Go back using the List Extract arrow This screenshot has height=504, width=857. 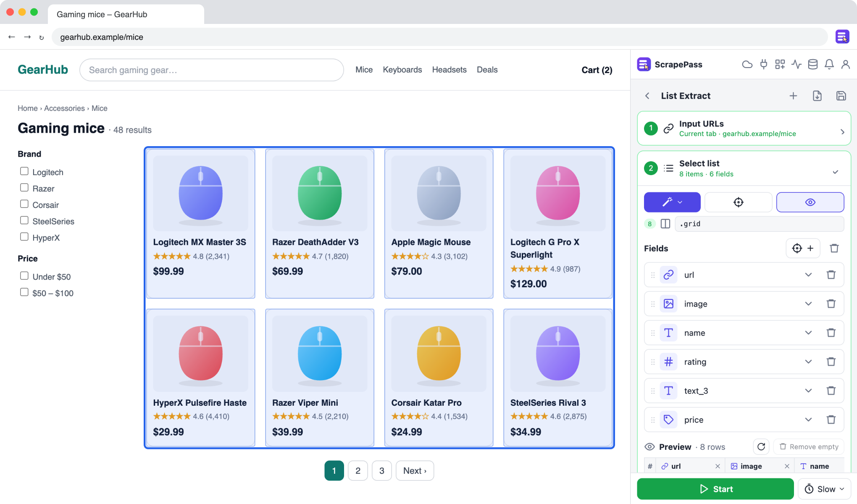pyautogui.click(x=647, y=96)
